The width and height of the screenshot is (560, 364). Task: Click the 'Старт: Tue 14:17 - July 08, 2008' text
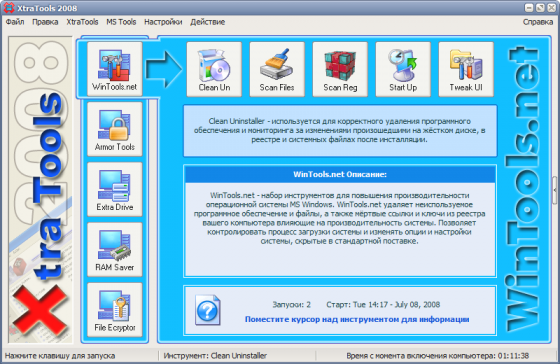(383, 305)
